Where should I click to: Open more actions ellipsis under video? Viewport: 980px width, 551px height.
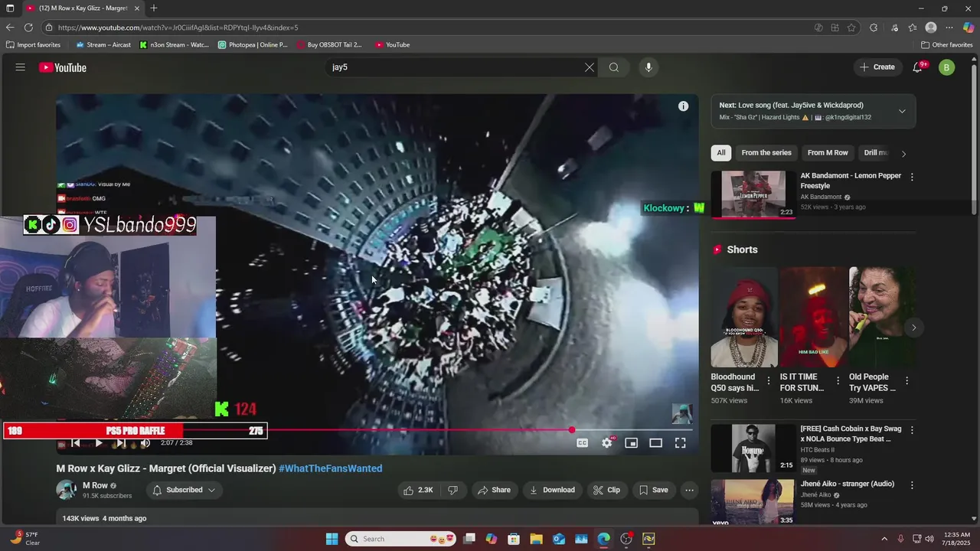[x=689, y=490]
